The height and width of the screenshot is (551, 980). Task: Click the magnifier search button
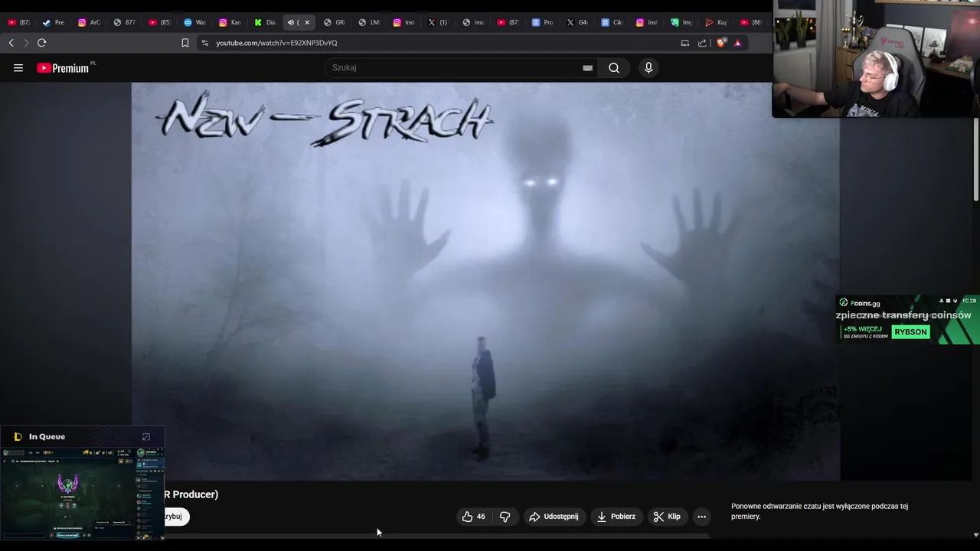(614, 68)
